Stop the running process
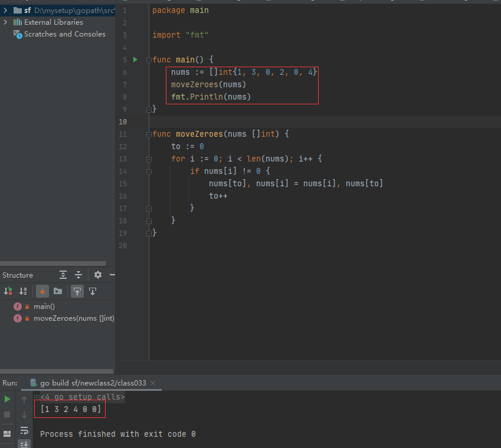The height and width of the screenshot is (448, 501). [7, 414]
